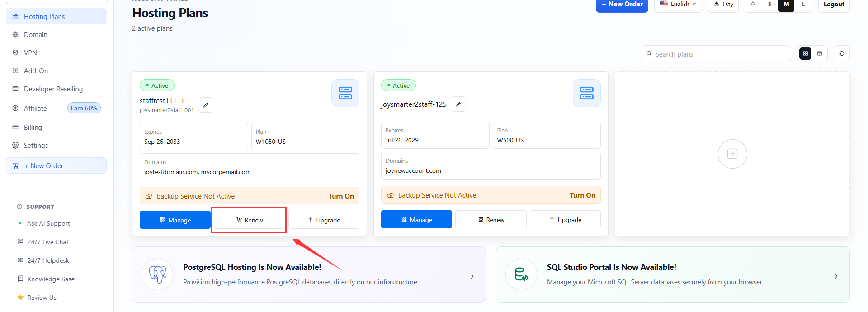Edit name of joysmarter2staff-125 plan

point(458,104)
